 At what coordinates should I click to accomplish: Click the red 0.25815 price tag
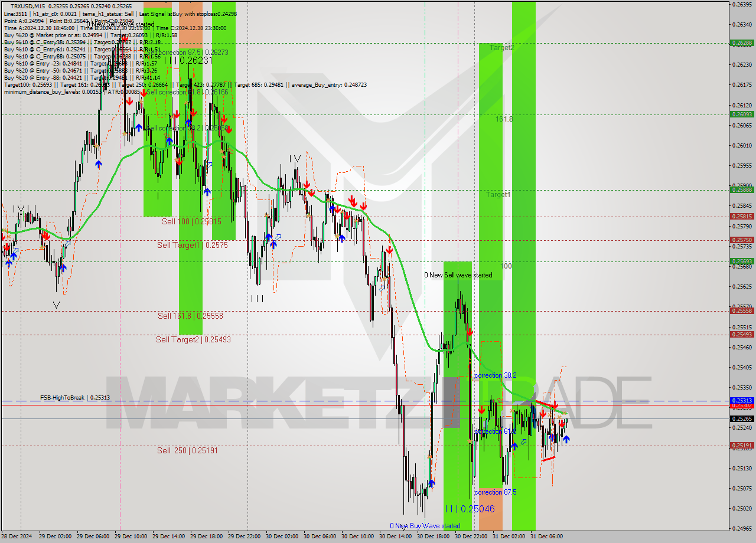(x=742, y=216)
